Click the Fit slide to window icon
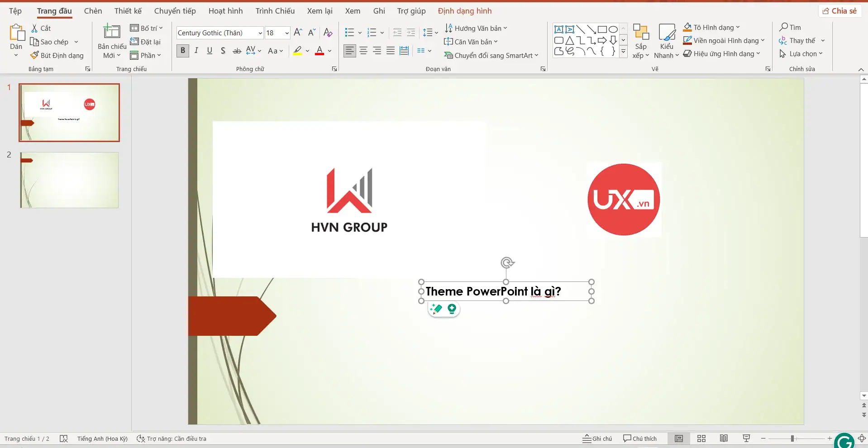The height and width of the screenshot is (448, 868). click(862, 438)
